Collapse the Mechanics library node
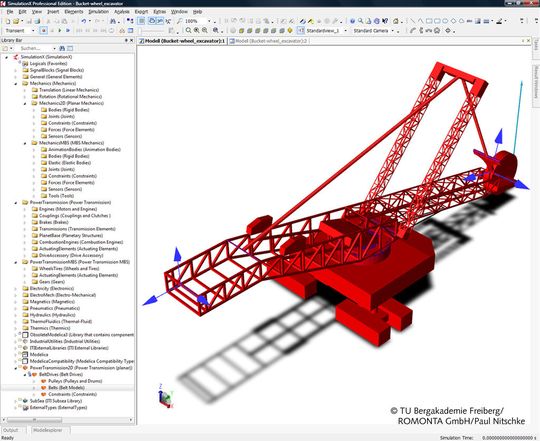The width and height of the screenshot is (540, 441). tap(16, 83)
